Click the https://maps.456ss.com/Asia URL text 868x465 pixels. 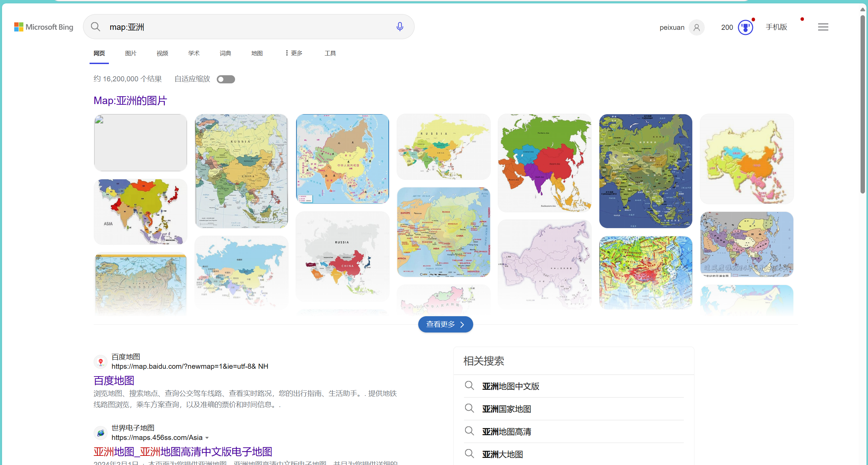pyautogui.click(x=157, y=438)
